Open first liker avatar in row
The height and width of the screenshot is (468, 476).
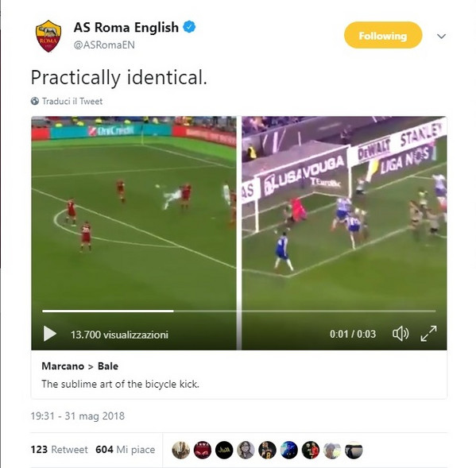pyautogui.click(x=180, y=450)
